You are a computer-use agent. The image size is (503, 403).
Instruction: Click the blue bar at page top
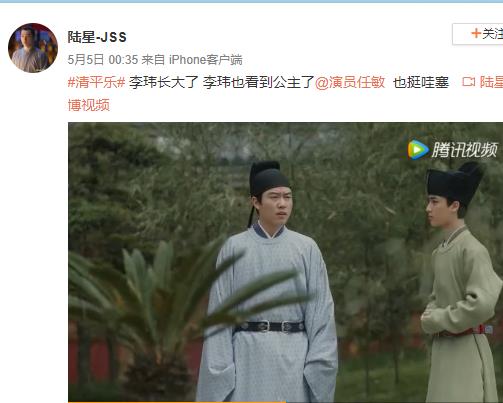251,1
